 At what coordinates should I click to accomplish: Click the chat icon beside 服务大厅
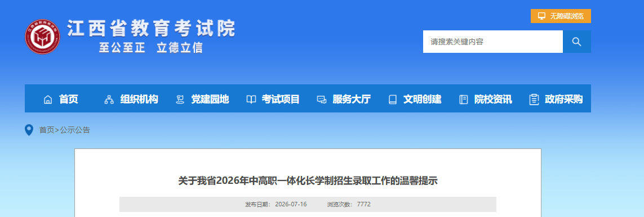click(x=322, y=100)
